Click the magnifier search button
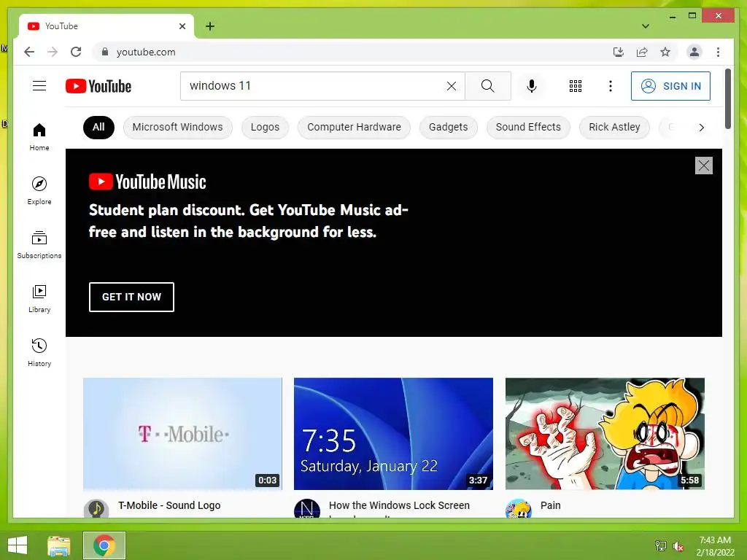Image resolution: width=747 pixels, height=560 pixels. [487, 86]
